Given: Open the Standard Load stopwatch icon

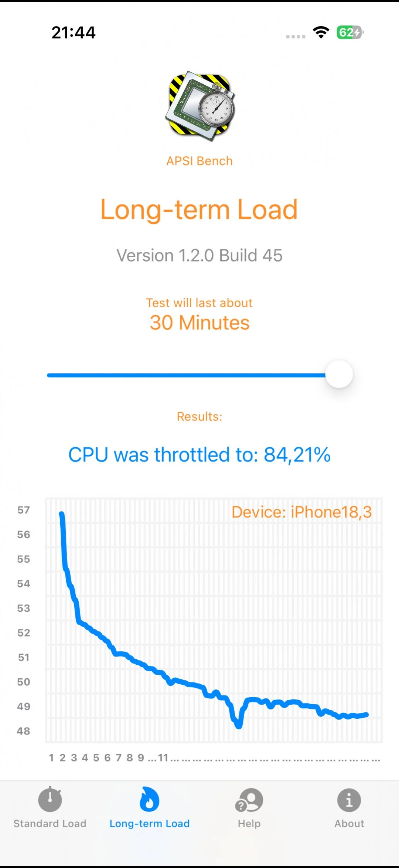Looking at the screenshot, I should [50, 800].
